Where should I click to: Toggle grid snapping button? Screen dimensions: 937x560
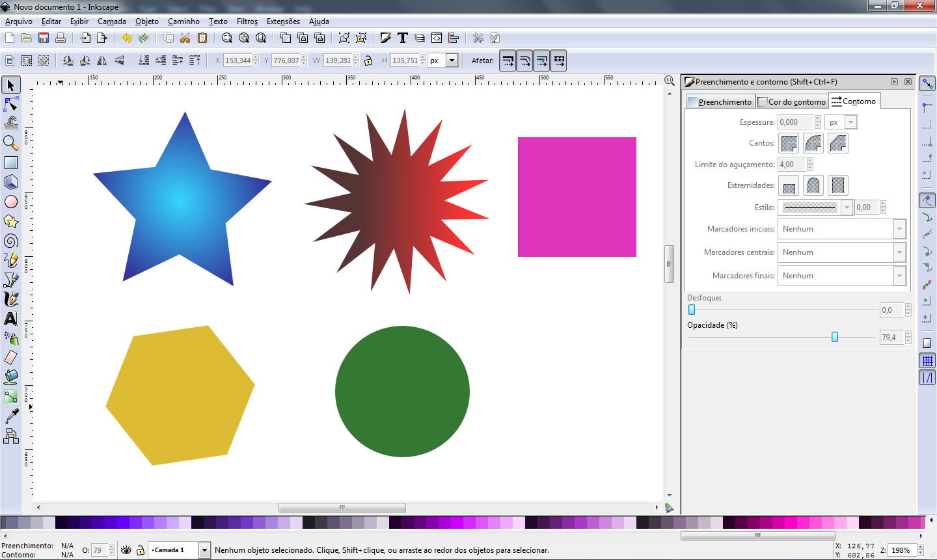(927, 360)
